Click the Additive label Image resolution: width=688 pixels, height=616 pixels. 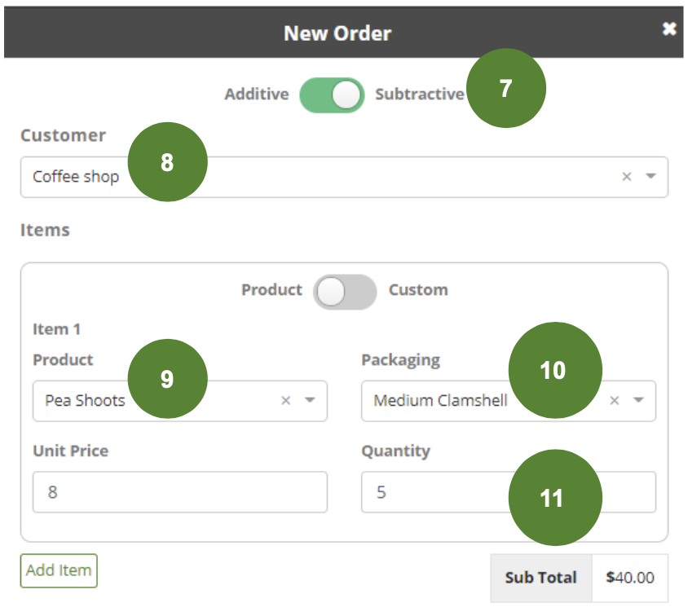pos(257,95)
